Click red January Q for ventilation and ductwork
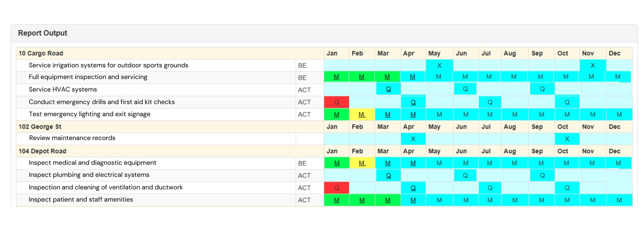 [x=337, y=188]
